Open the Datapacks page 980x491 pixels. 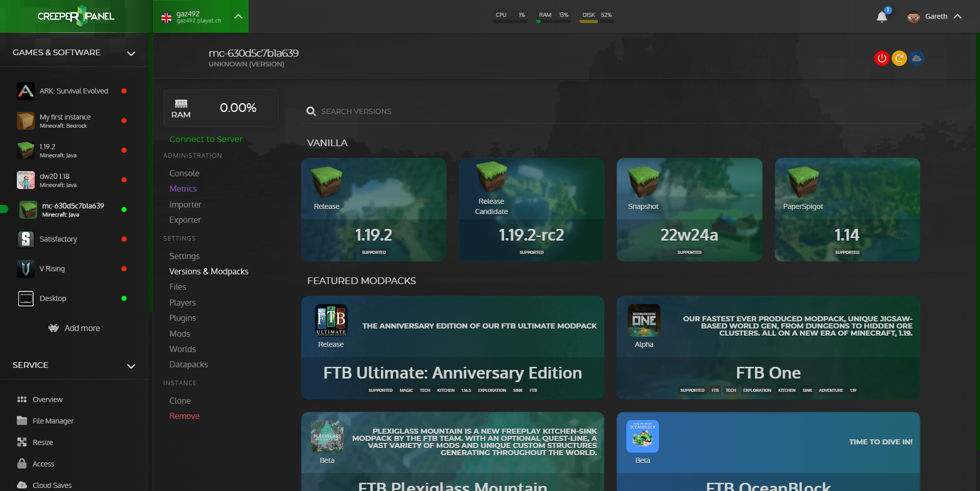pyautogui.click(x=188, y=364)
